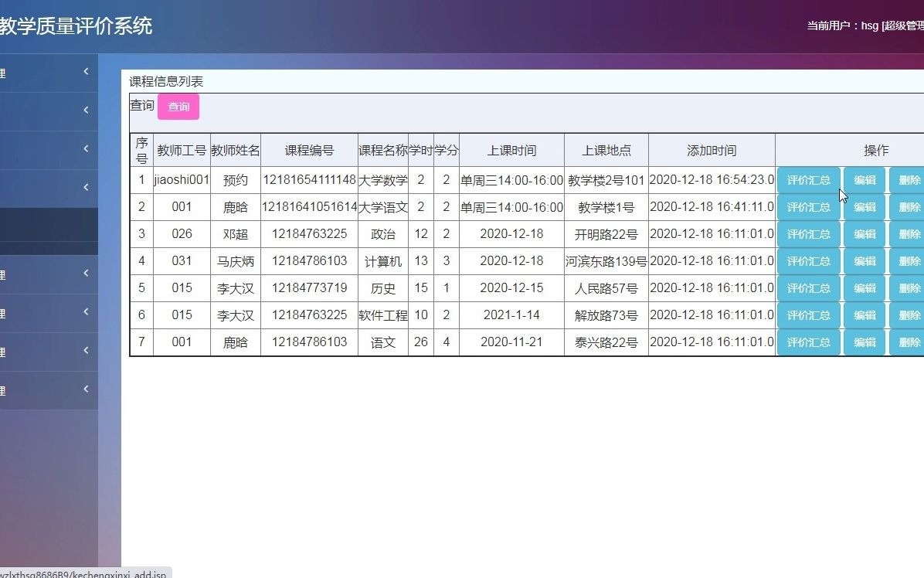Delete the 计算机 course row

coord(908,262)
